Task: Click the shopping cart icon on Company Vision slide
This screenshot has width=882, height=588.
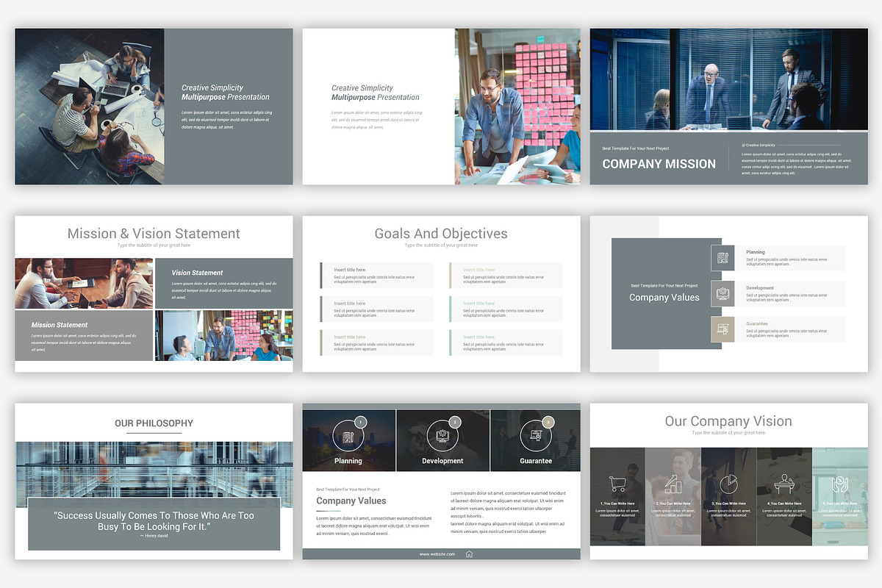Action: pos(617,484)
